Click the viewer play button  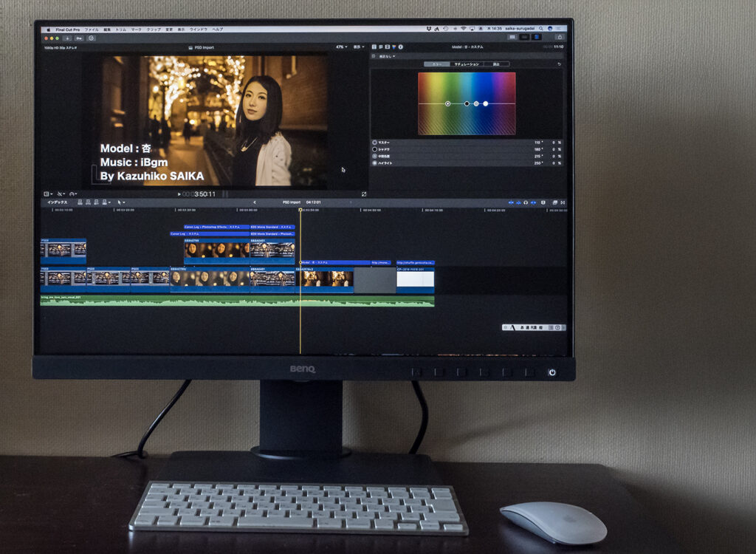click(x=179, y=194)
